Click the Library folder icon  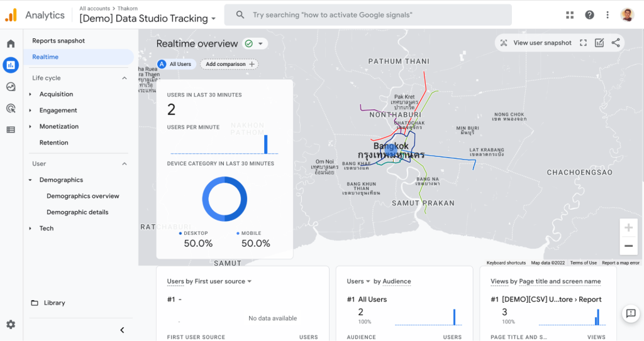click(35, 303)
